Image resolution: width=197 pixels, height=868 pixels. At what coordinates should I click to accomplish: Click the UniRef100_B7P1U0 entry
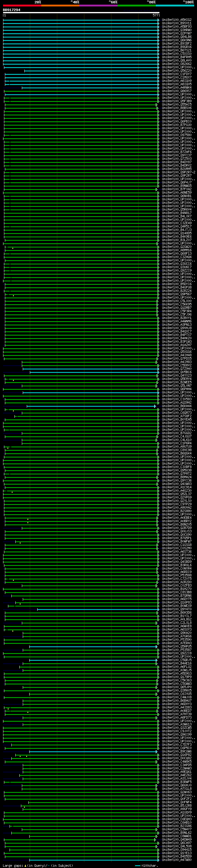(177, 125)
